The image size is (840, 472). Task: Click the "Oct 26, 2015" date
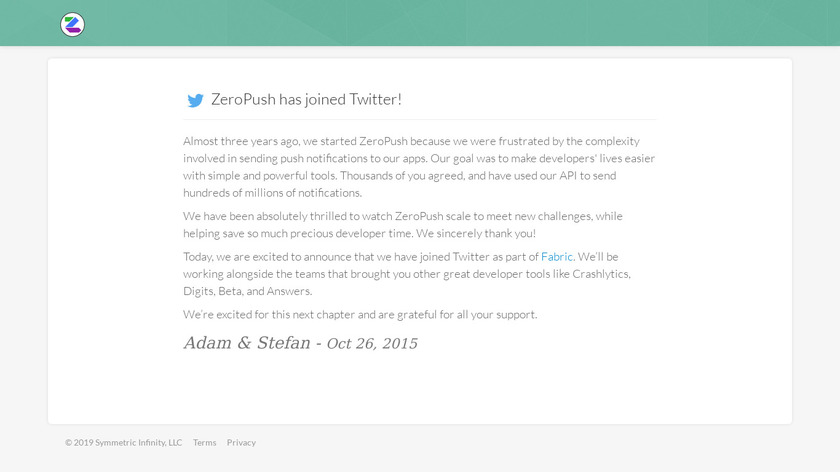click(372, 344)
